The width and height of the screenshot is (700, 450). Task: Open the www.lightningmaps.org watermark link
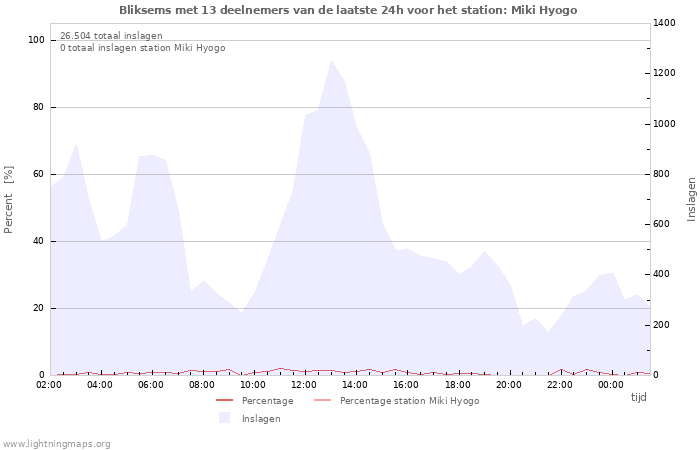56,444
